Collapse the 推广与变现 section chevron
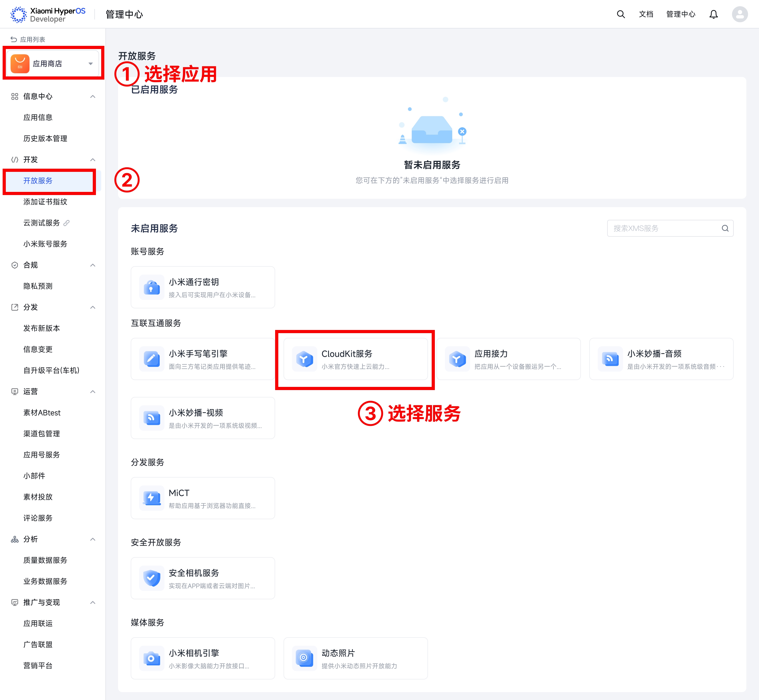This screenshot has height=700, width=759. (93, 602)
